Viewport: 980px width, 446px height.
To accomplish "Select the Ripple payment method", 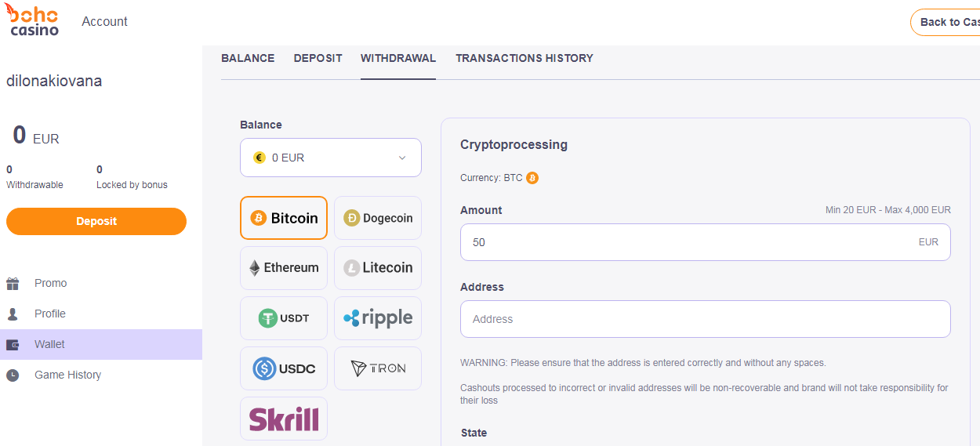I will point(378,318).
